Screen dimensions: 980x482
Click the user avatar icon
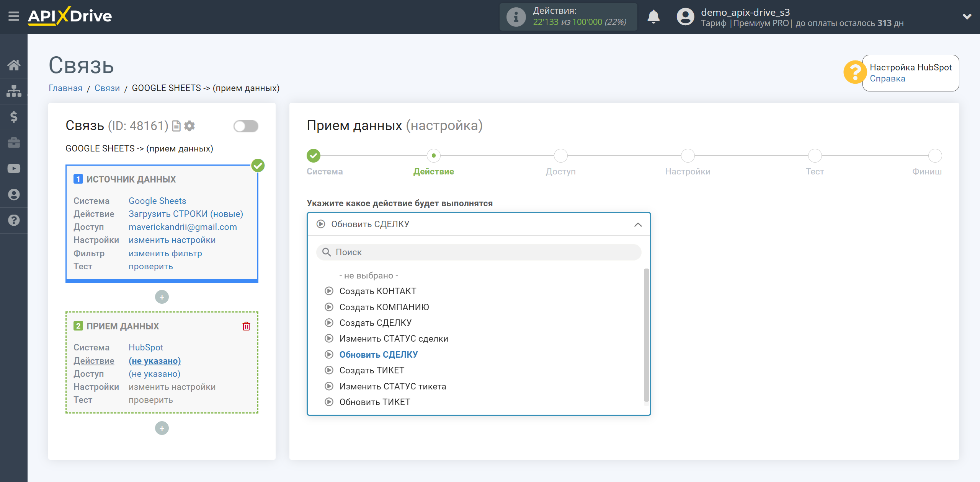tap(685, 17)
